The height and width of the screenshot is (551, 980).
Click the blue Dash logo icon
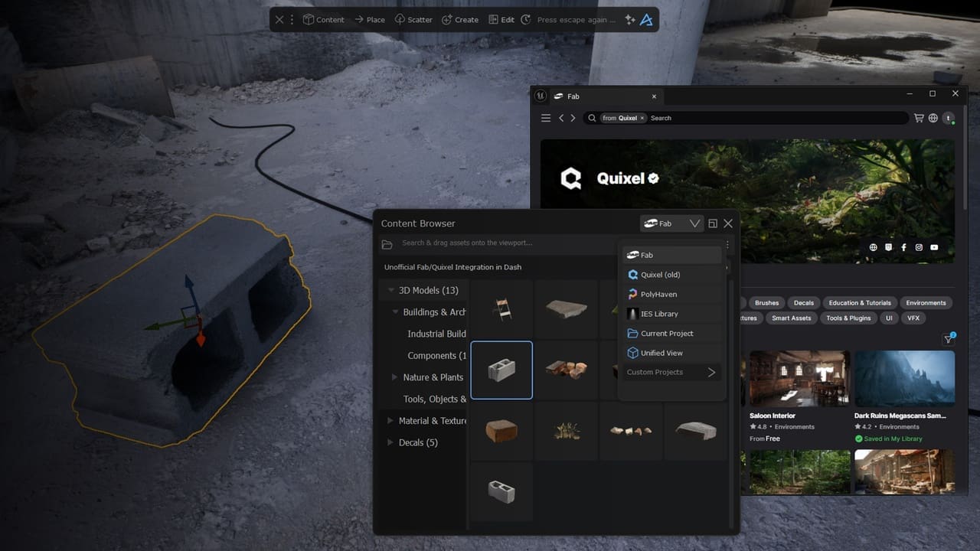(x=646, y=20)
